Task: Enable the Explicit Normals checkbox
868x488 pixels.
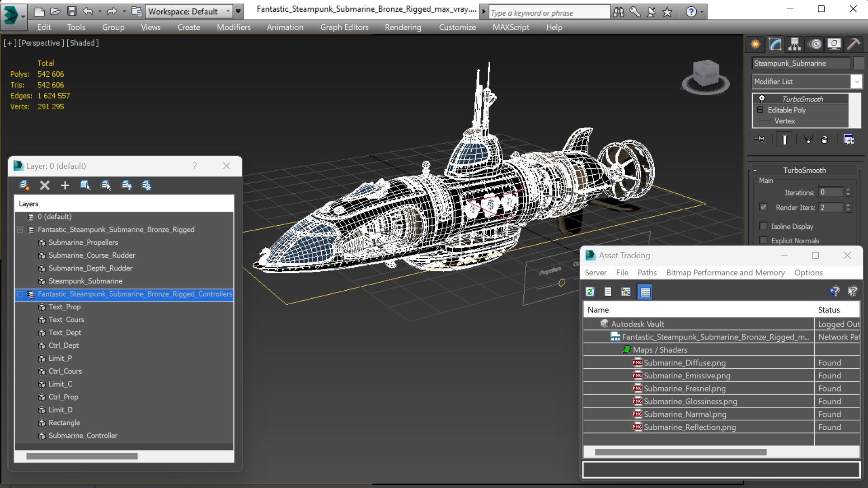Action: [763, 240]
